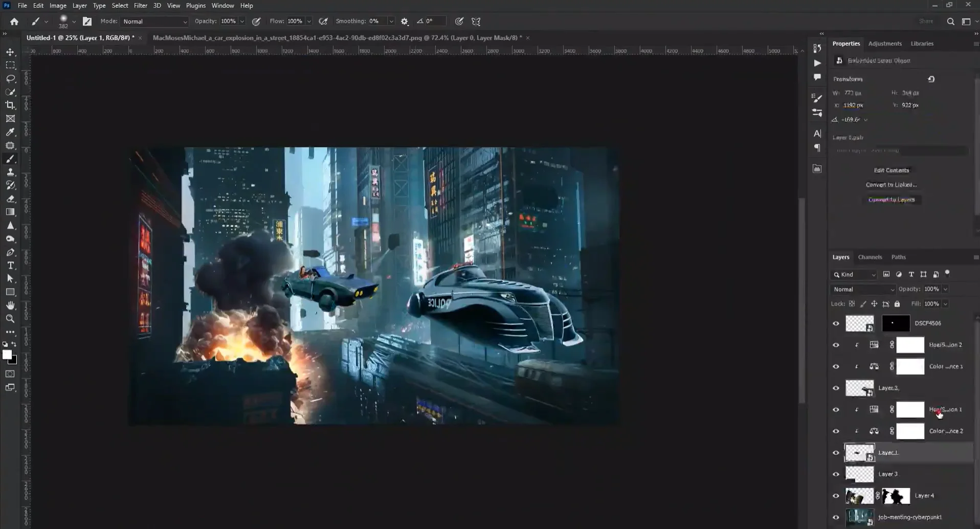Select the Lasso tool
Viewport: 980px width, 529px height.
(10, 79)
